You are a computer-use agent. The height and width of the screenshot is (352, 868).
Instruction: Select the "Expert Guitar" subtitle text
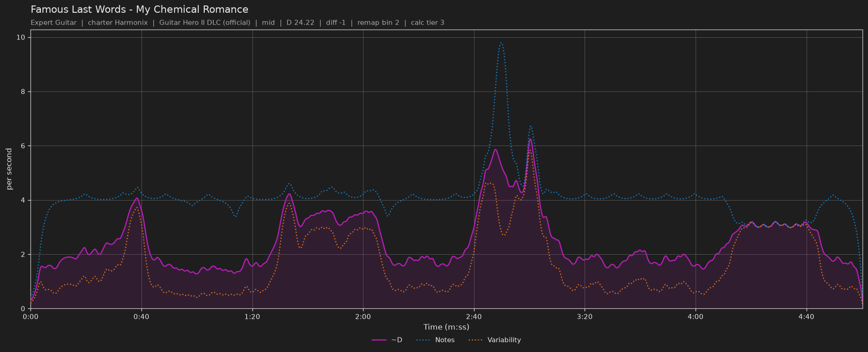coord(54,23)
